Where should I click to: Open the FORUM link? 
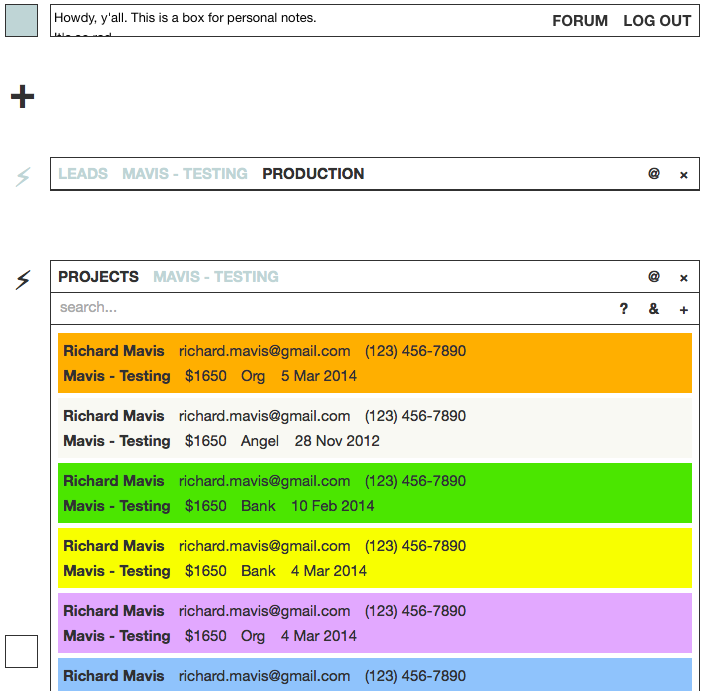pyautogui.click(x=580, y=20)
